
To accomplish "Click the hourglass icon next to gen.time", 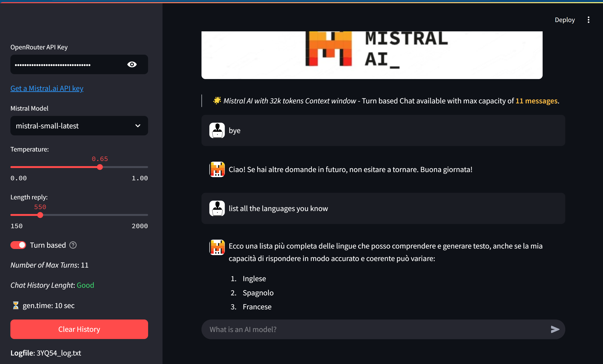I will pyautogui.click(x=15, y=305).
